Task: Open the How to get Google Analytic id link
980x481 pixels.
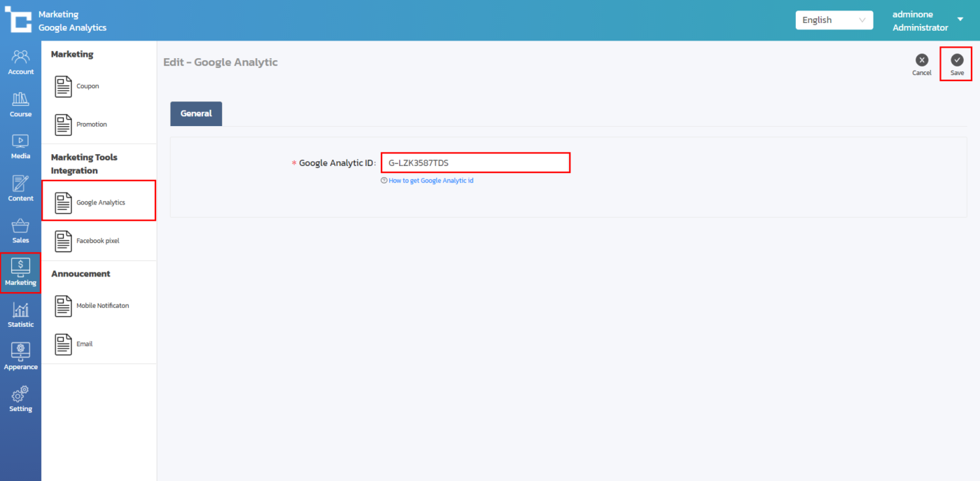Action: pos(430,181)
